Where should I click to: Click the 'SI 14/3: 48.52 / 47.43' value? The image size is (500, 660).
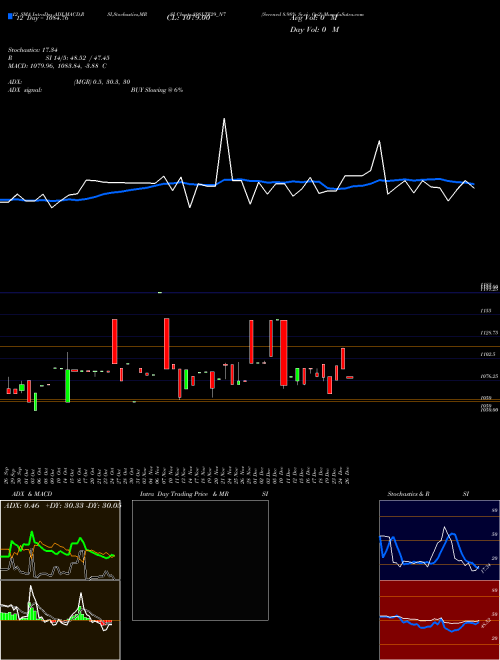click(x=77, y=58)
